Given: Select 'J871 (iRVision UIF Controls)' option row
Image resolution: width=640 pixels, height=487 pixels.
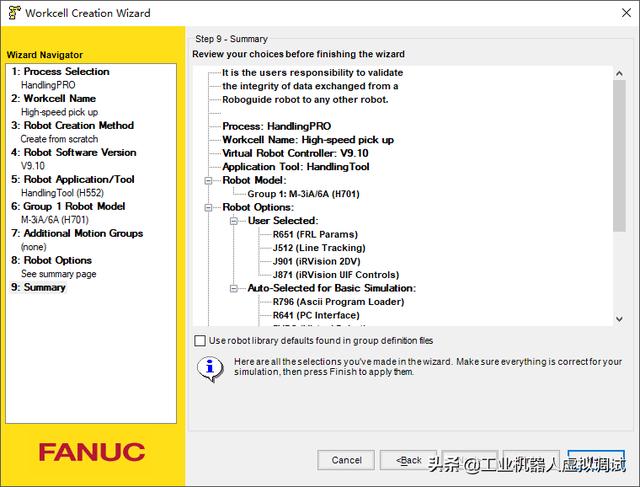Looking at the screenshot, I should pyautogui.click(x=336, y=275).
